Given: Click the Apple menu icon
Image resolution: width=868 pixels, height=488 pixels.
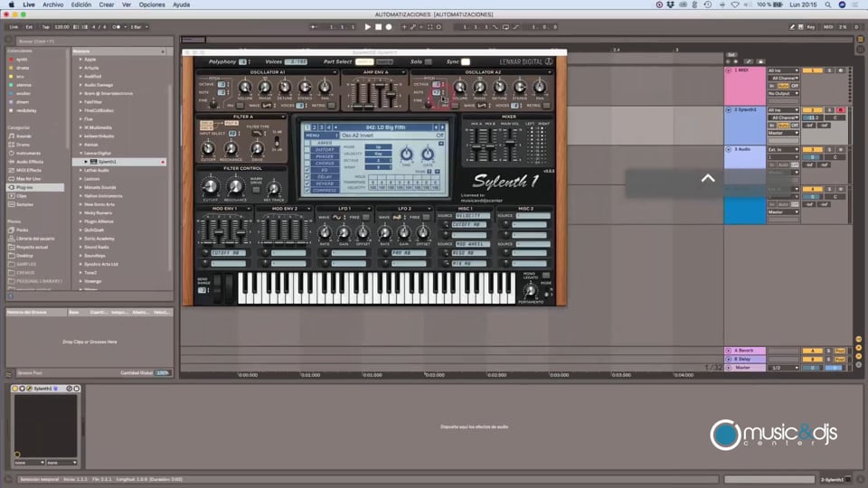Looking at the screenshot, I should pos(11,5).
